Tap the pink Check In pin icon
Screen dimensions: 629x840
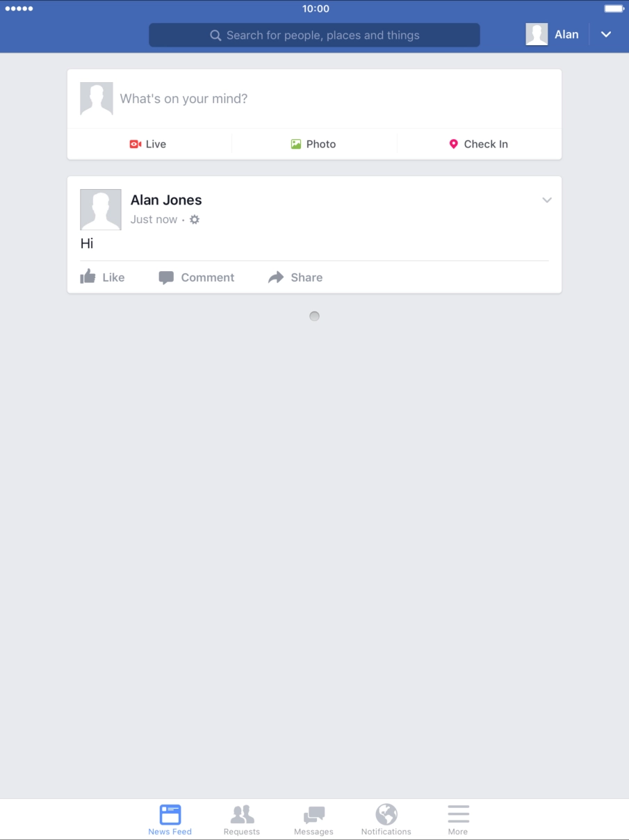tap(453, 144)
